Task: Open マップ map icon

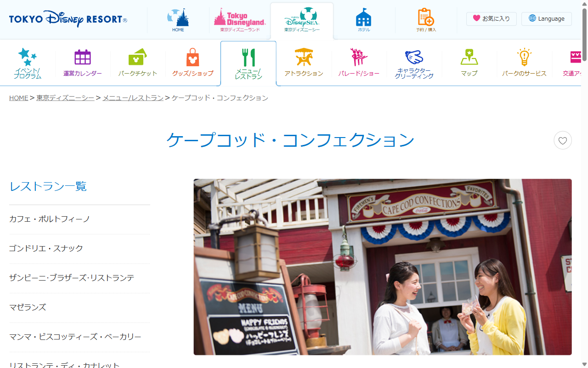Action: pos(469,63)
